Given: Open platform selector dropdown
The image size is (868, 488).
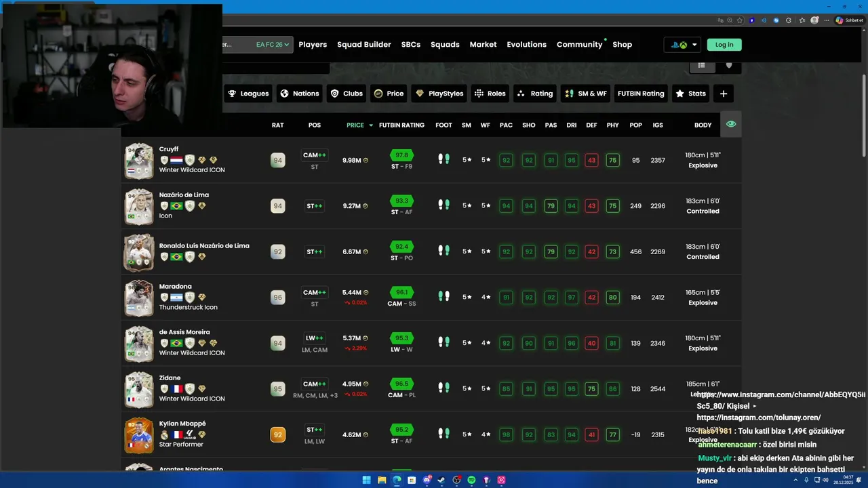Looking at the screenshot, I should [x=682, y=45].
